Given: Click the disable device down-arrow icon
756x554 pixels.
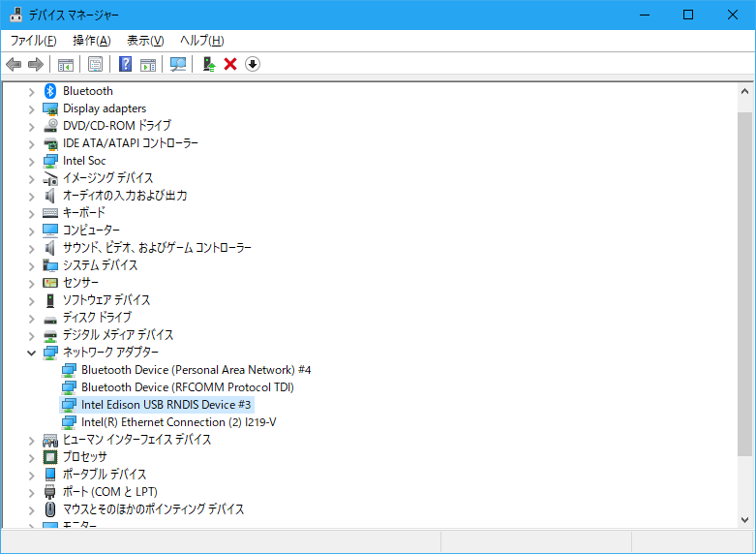Looking at the screenshot, I should (253, 64).
